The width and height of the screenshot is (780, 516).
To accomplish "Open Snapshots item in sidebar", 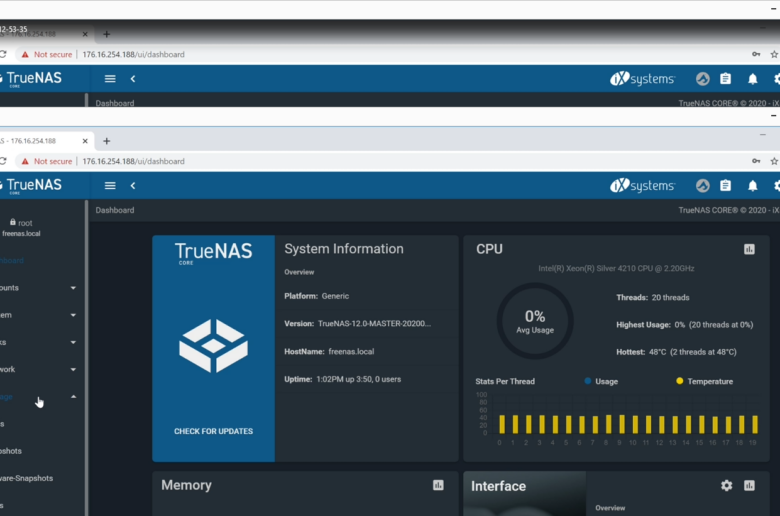I will point(11,451).
